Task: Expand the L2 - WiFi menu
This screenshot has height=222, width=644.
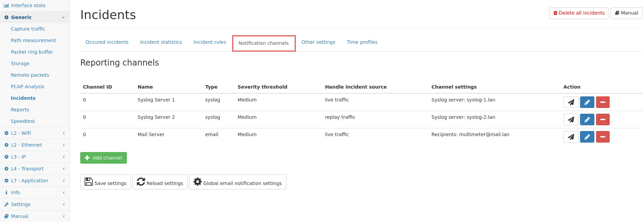Action: (x=35, y=133)
